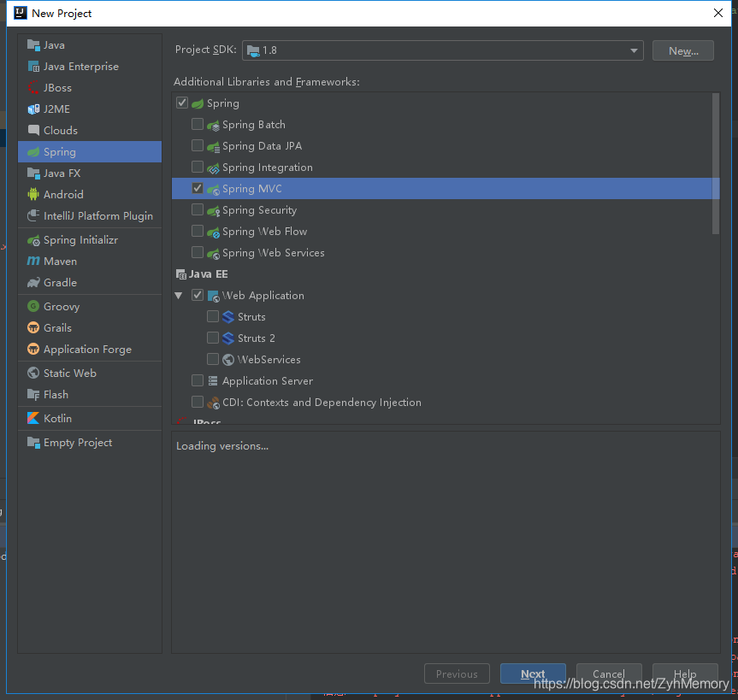Click the Spring Web Flow icon
Image resolution: width=738 pixels, height=700 pixels.
[213, 232]
